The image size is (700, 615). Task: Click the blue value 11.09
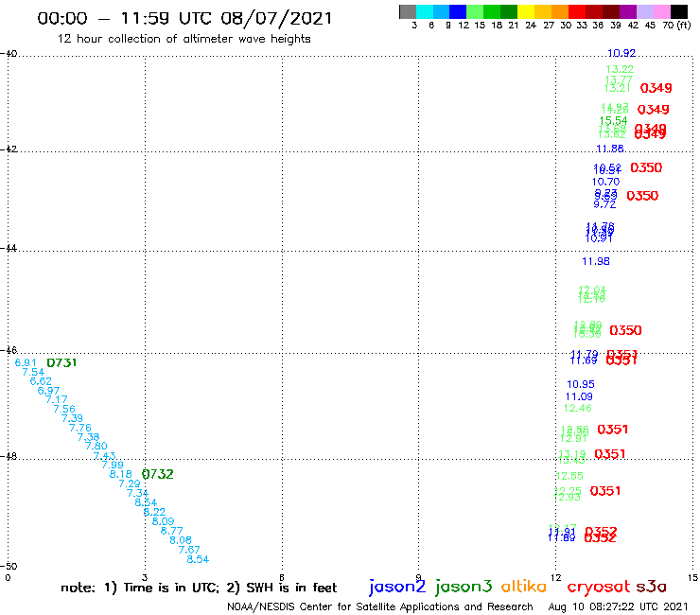pos(579,396)
